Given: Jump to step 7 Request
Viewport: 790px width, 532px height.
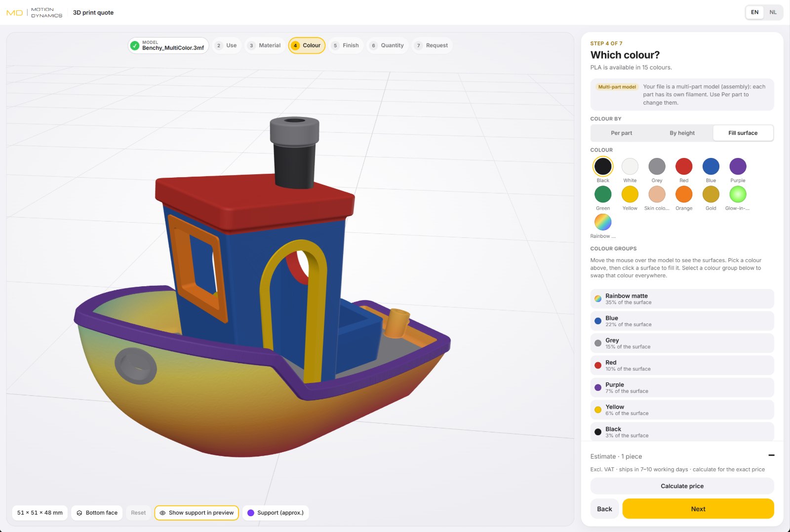Looking at the screenshot, I should 432,45.
